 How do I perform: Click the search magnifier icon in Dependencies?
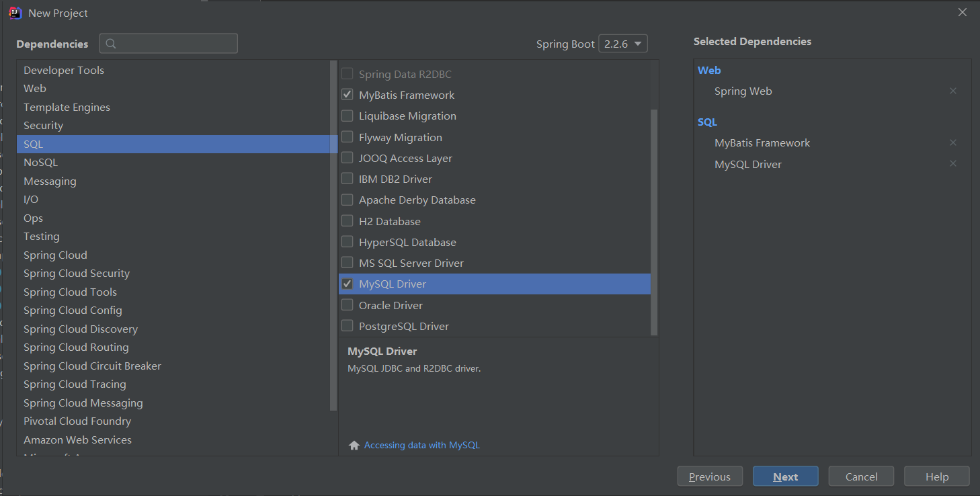click(112, 44)
